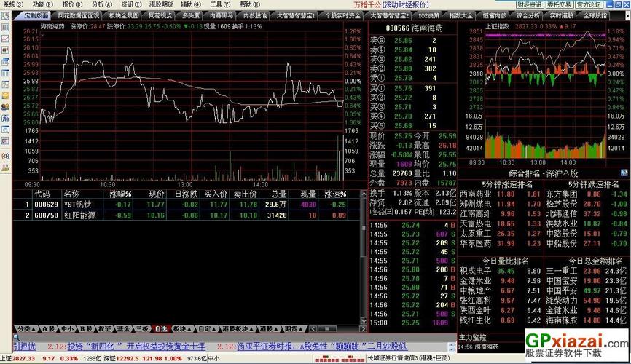Click the candlestick chart icon in left sidebar
Screen dimensions: 631x364
[5, 50]
